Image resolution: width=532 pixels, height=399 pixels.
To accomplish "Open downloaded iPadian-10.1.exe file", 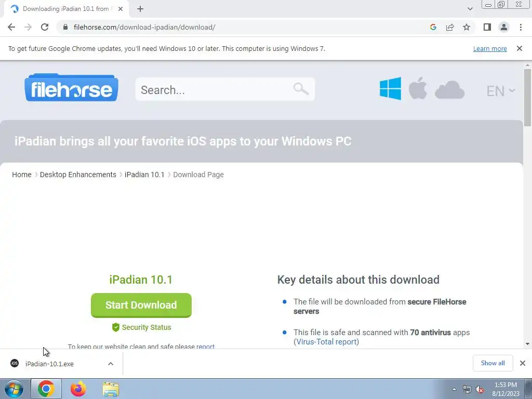I will click(49, 364).
